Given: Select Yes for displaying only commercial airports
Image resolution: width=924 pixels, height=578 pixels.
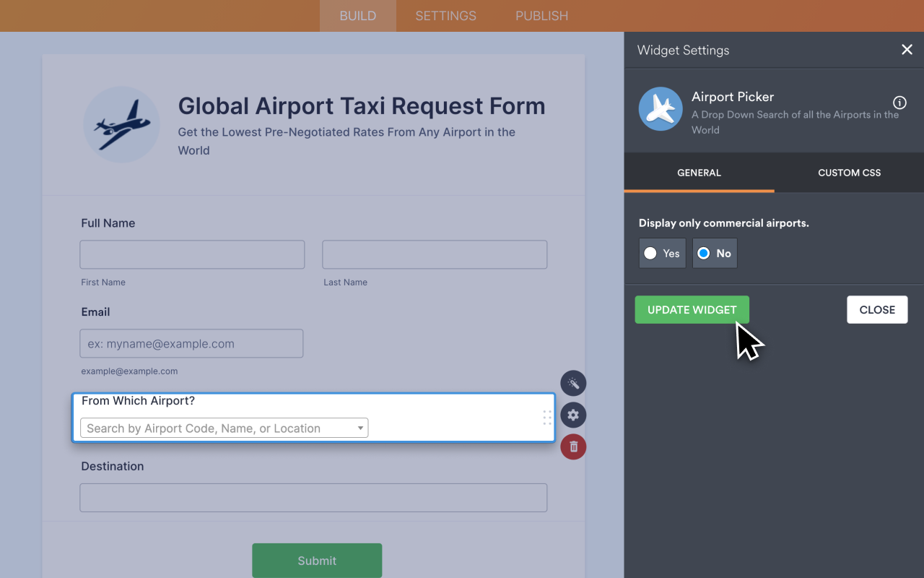Looking at the screenshot, I should [661, 253].
